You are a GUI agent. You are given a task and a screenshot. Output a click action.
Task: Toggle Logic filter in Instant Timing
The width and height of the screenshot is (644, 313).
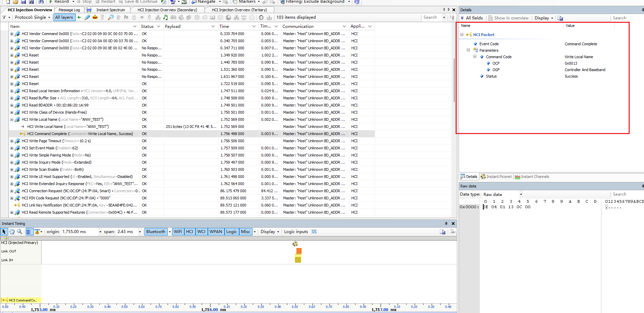231,232
